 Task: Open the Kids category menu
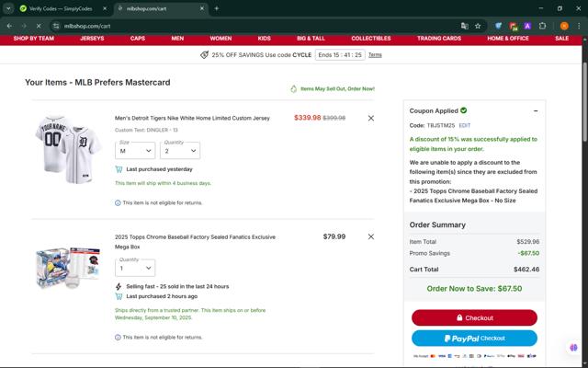click(264, 39)
